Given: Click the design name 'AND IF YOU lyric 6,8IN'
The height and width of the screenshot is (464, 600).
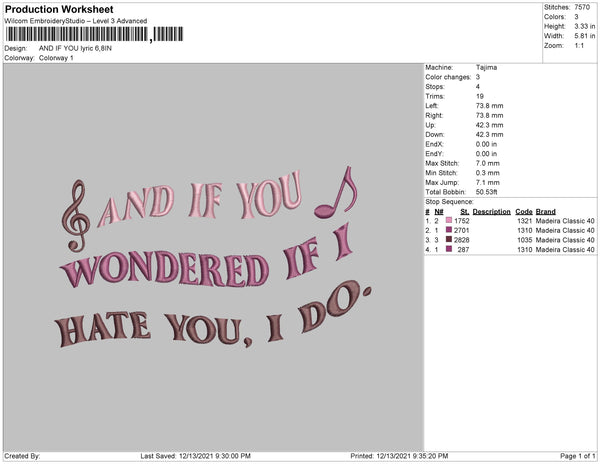Looking at the screenshot, I should 75,48.
